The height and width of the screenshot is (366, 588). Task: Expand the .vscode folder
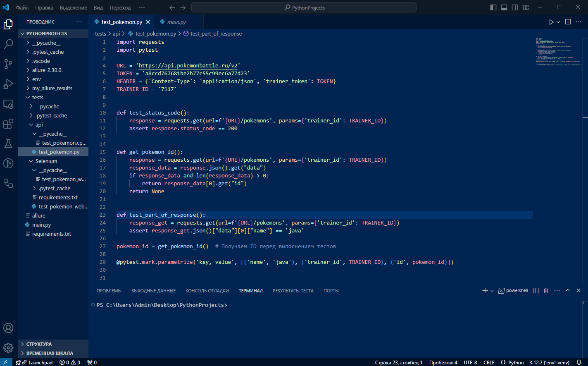pos(53,61)
